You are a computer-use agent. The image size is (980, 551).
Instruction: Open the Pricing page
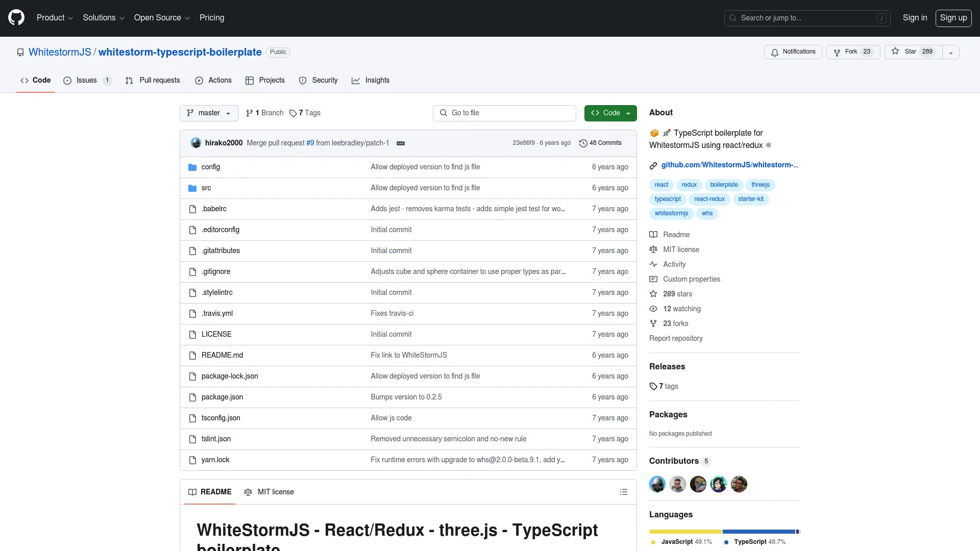[x=212, y=18]
